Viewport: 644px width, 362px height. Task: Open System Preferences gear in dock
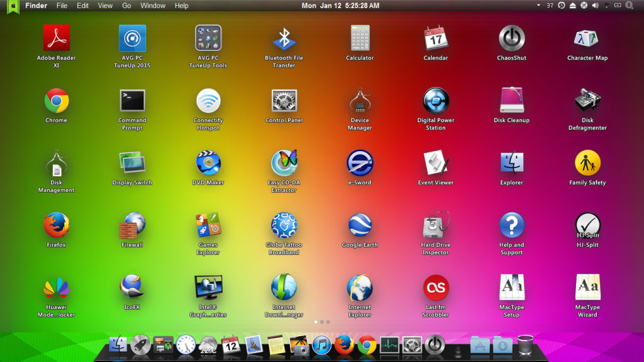[x=412, y=345]
